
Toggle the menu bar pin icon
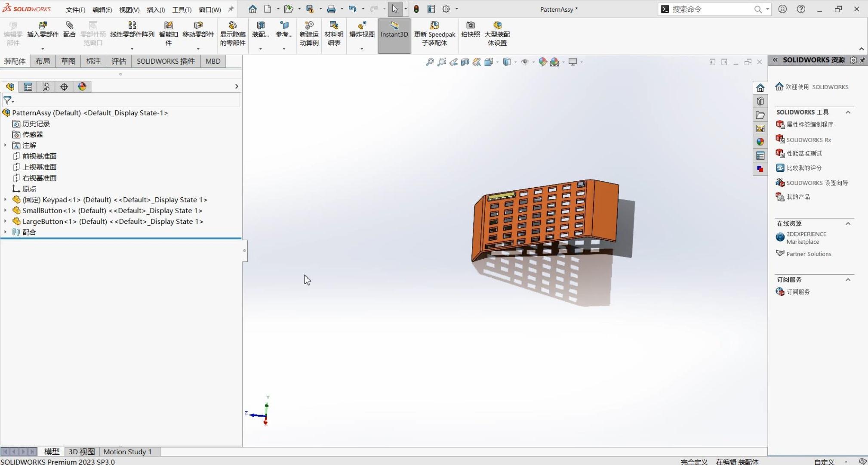[231, 9]
